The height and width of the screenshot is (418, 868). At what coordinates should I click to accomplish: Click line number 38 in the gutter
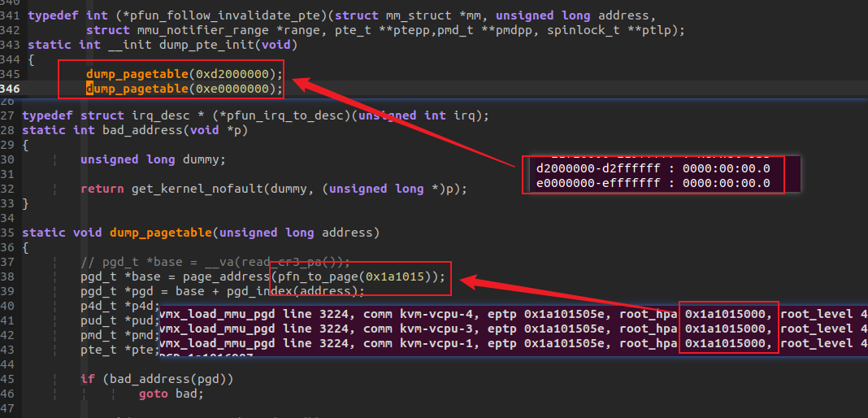click(x=7, y=276)
